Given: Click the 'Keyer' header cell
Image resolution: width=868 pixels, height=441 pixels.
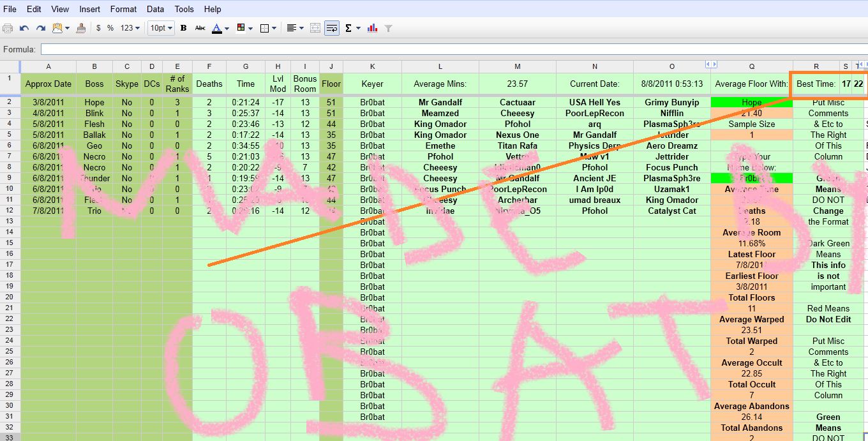Looking at the screenshot, I should 372,84.
